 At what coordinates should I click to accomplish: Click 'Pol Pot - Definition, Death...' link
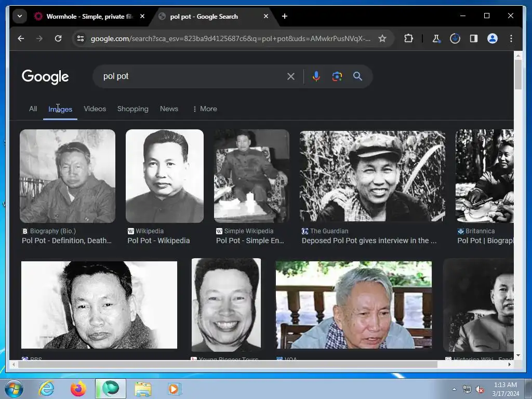click(x=66, y=241)
